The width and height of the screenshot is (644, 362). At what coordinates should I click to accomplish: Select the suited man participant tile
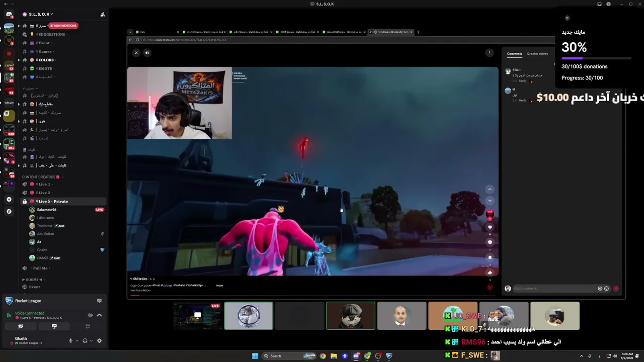tap(401, 316)
